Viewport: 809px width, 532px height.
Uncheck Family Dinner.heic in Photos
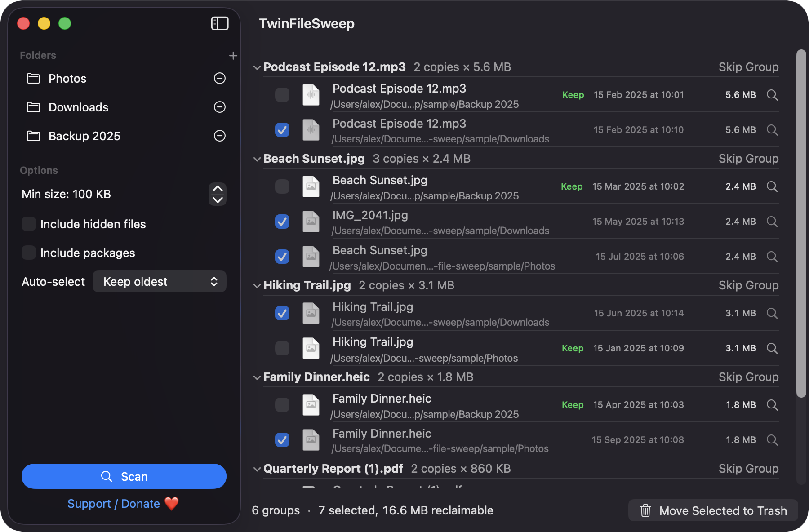(x=282, y=440)
